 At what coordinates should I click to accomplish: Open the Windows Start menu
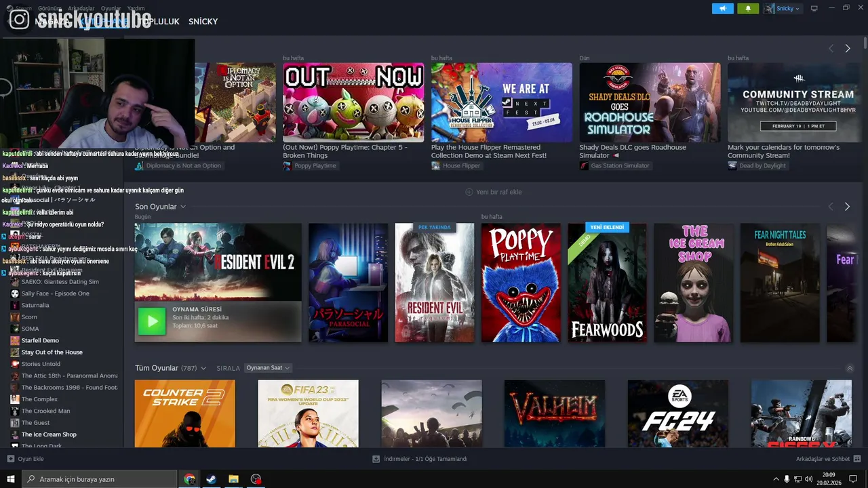click(11, 479)
